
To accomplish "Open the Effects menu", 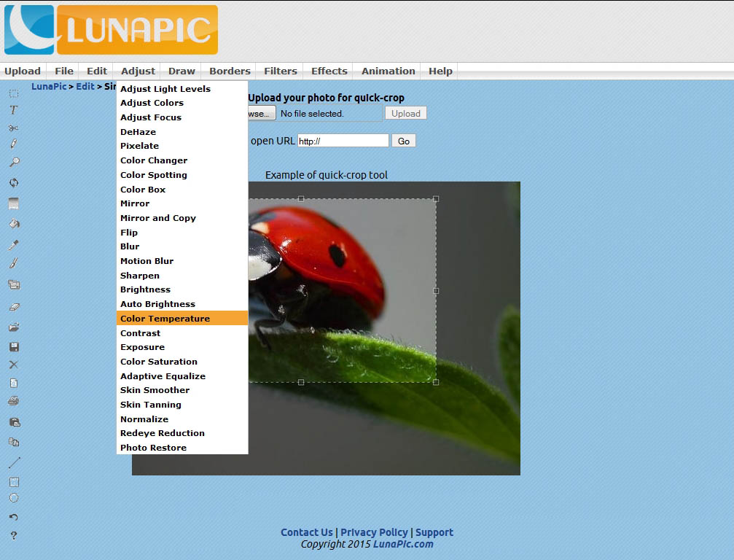I will point(328,71).
